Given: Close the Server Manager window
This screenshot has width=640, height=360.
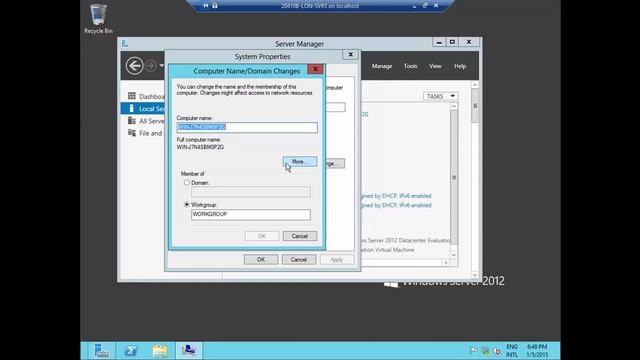Looking at the screenshot, I should (469, 42).
